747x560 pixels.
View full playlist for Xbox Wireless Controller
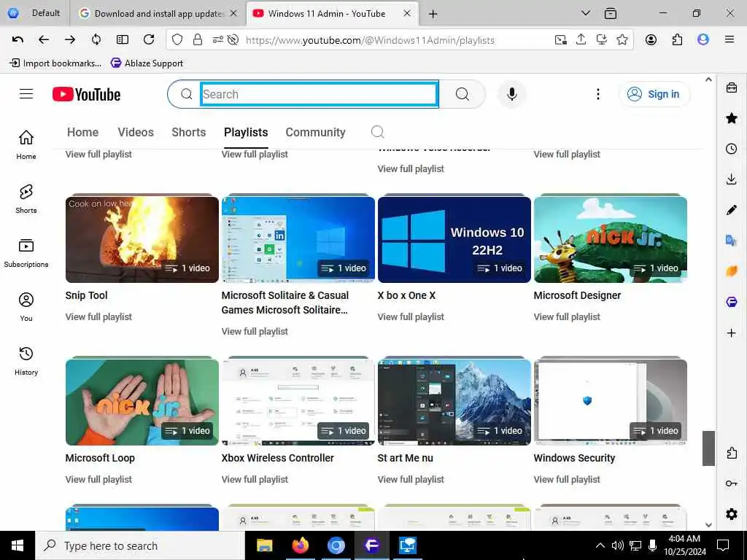pyautogui.click(x=255, y=479)
